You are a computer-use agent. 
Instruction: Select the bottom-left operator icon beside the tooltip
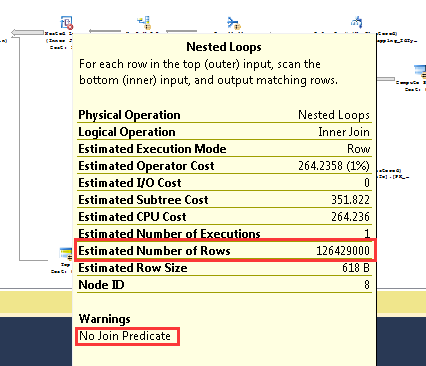(66, 254)
